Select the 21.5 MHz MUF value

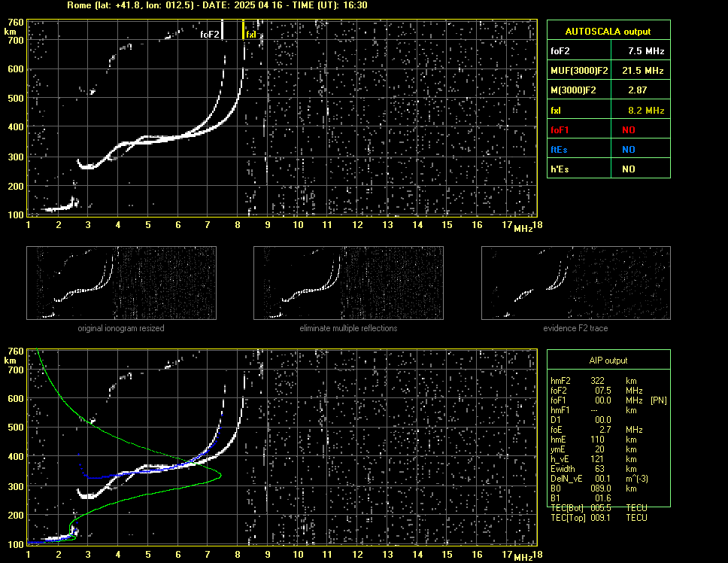[x=642, y=71]
